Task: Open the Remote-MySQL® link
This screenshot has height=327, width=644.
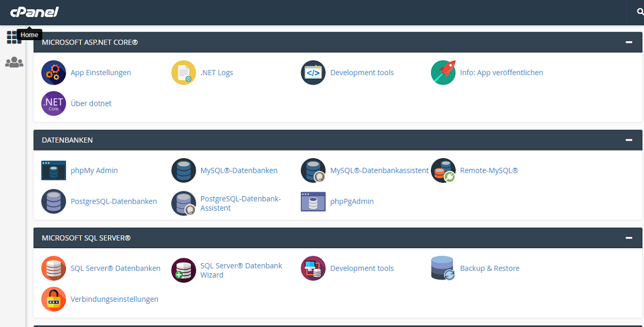Action: point(489,170)
